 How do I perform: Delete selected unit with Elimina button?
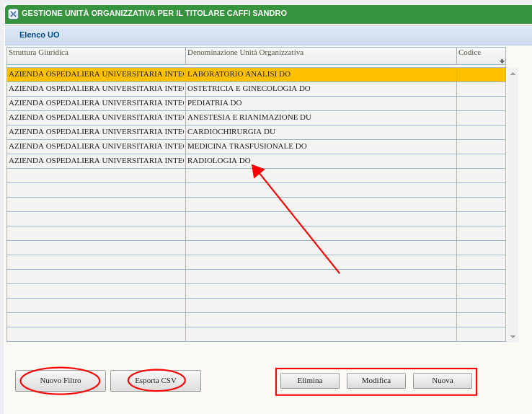[x=310, y=381]
